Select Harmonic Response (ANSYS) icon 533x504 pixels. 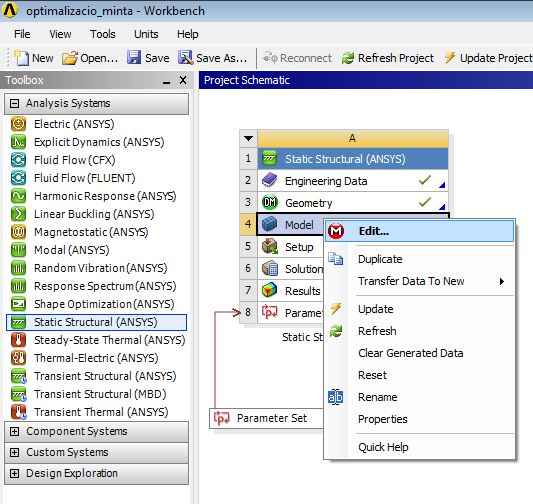point(18,196)
